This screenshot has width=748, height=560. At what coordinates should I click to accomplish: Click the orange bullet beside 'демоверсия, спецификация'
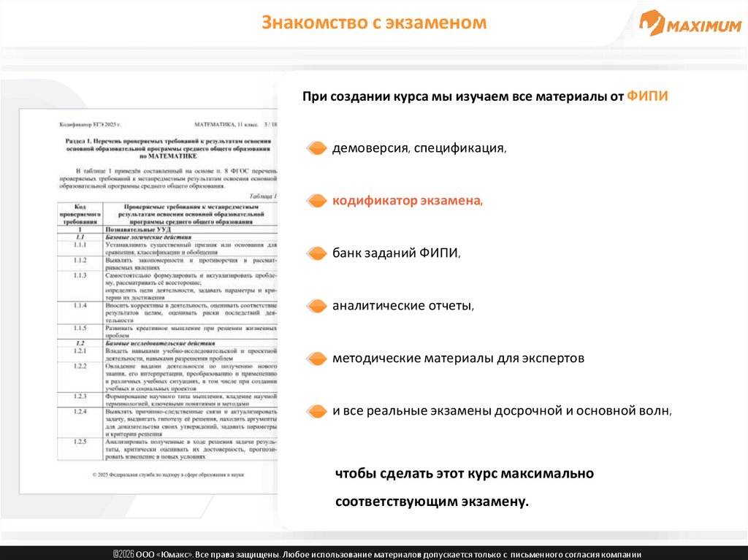316,148
